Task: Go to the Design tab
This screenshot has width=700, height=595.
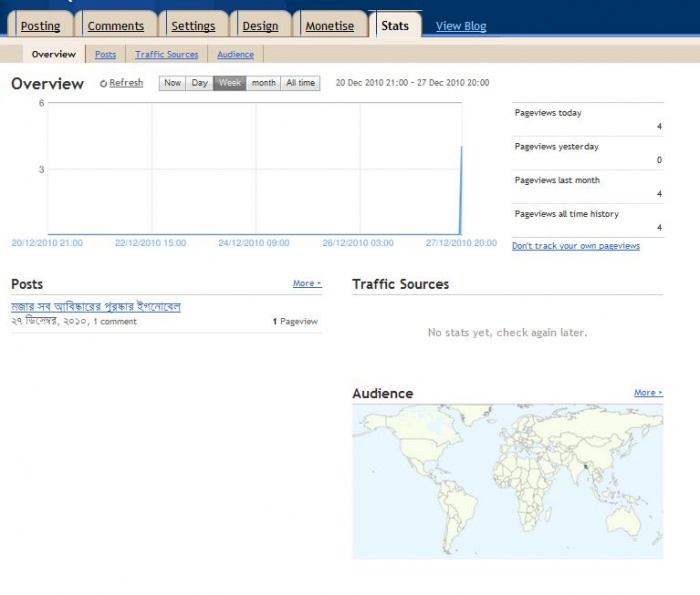Action: point(260,26)
